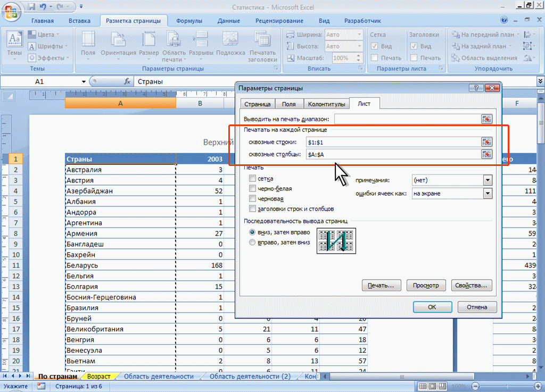Click the OK button
Viewport: 545px width, 392px height.
click(432, 307)
